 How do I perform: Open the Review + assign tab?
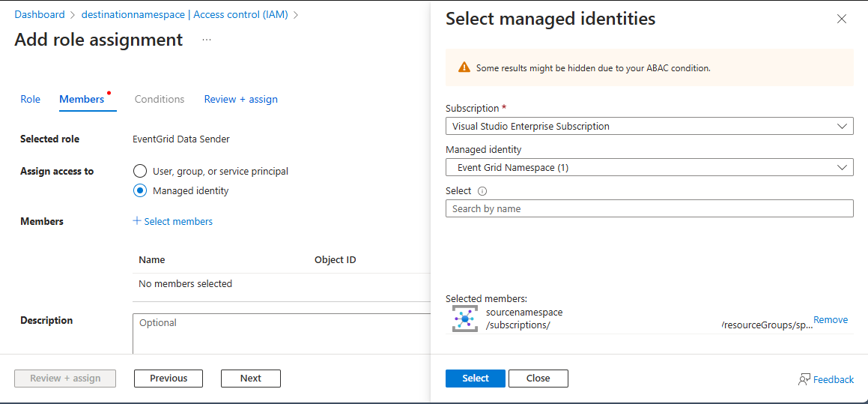[x=240, y=99]
